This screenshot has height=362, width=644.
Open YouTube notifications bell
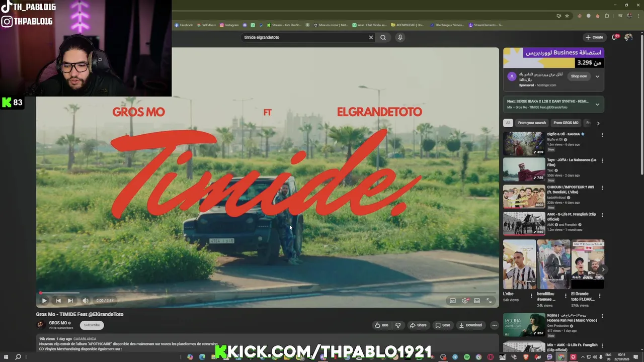[614, 37]
